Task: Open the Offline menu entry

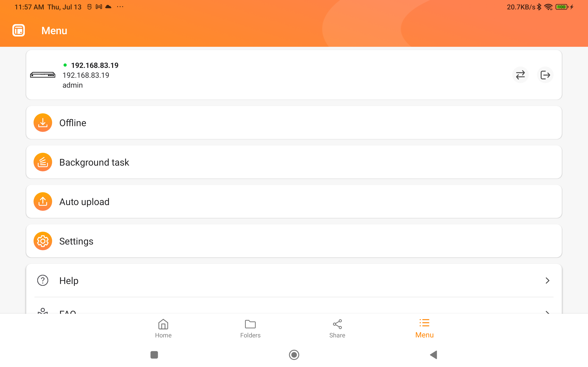Action: click(294, 122)
